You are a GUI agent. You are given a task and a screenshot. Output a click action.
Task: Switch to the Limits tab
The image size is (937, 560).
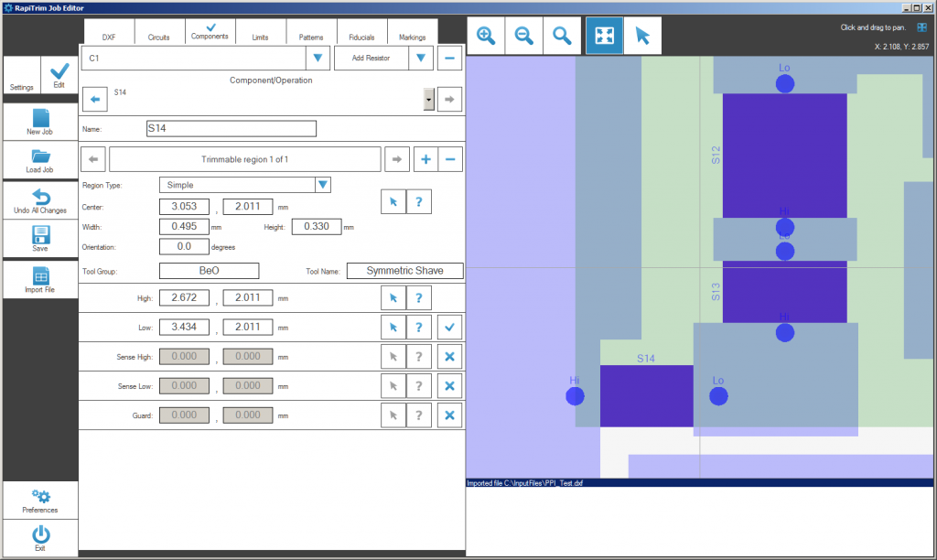click(260, 37)
